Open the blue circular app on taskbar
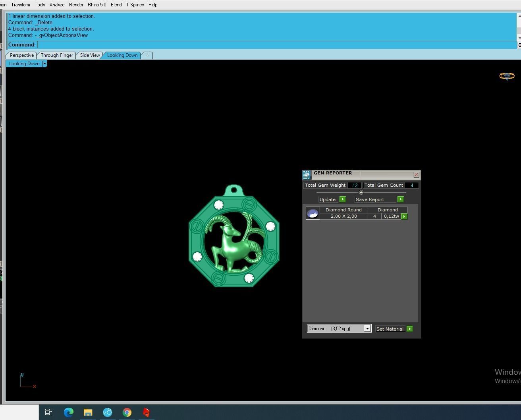Viewport: 521px width, 420px height. [107, 412]
